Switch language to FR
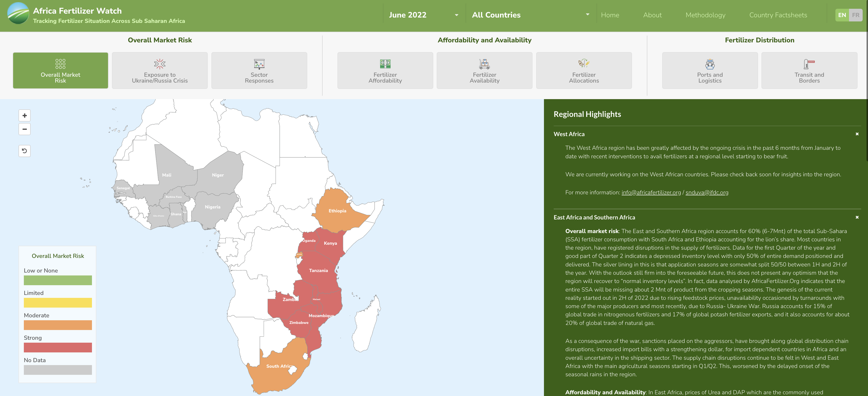868x396 pixels. (x=855, y=15)
